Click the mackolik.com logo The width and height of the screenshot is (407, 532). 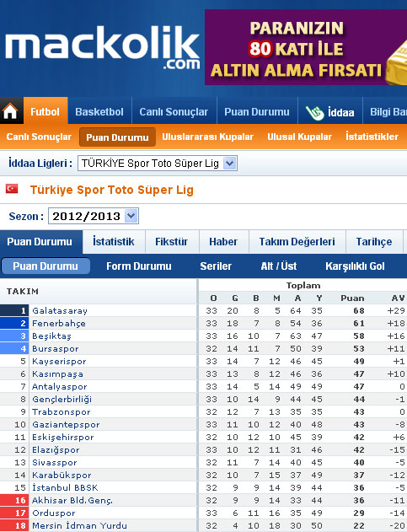click(x=102, y=48)
